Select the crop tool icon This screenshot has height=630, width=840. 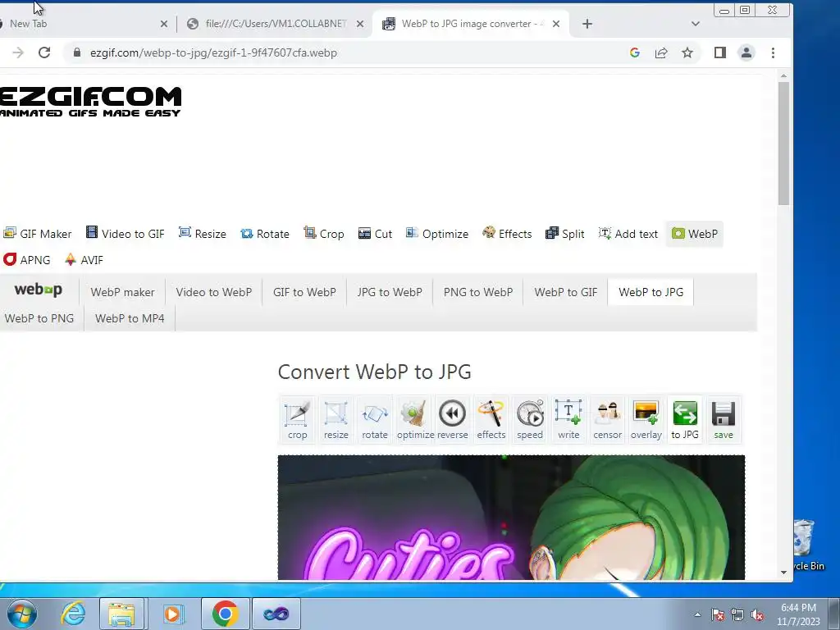coord(297,419)
